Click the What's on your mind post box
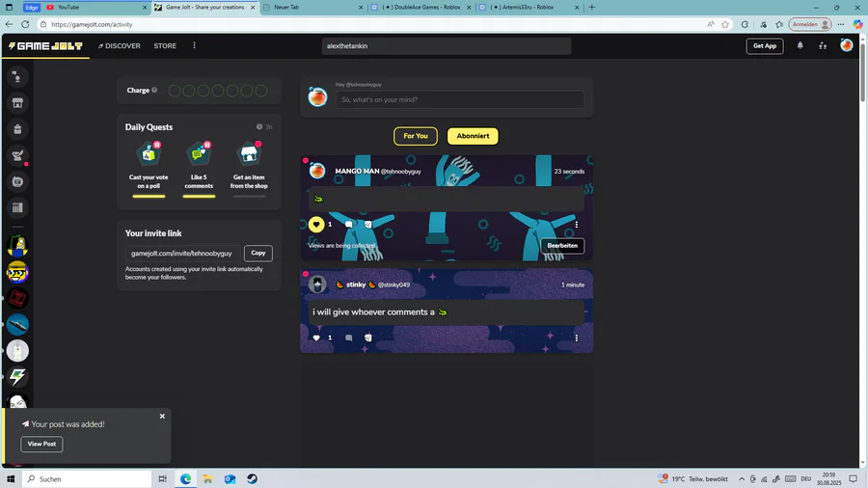The image size is (868, 488). point(459,99)
